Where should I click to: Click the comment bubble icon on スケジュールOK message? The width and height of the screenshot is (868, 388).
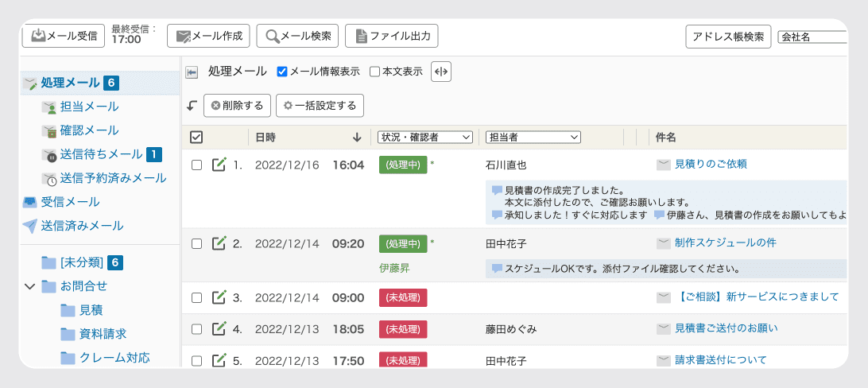click(x=497, y=269)
